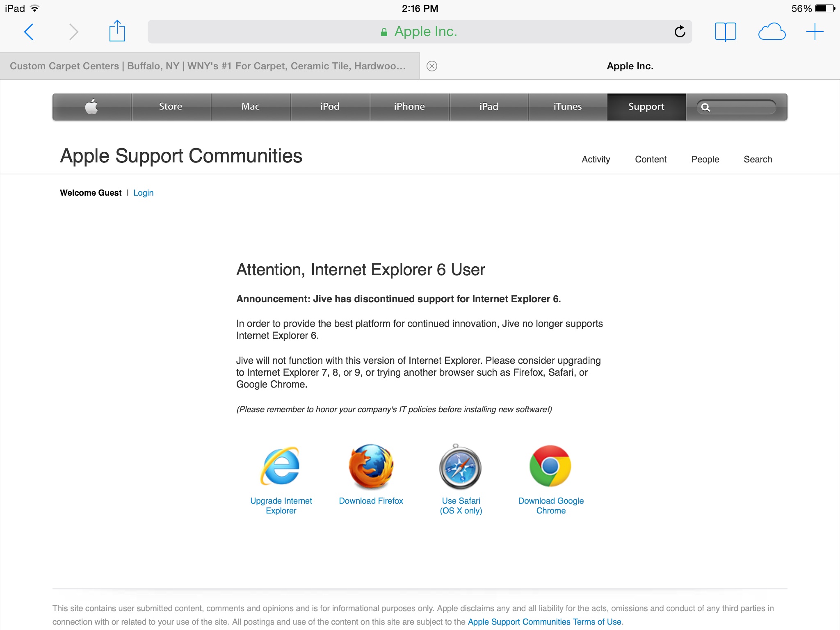This screenshot has height=630, width=840.
Task: Add a new tab with plus icon
Action: click(x=815, y=32)
